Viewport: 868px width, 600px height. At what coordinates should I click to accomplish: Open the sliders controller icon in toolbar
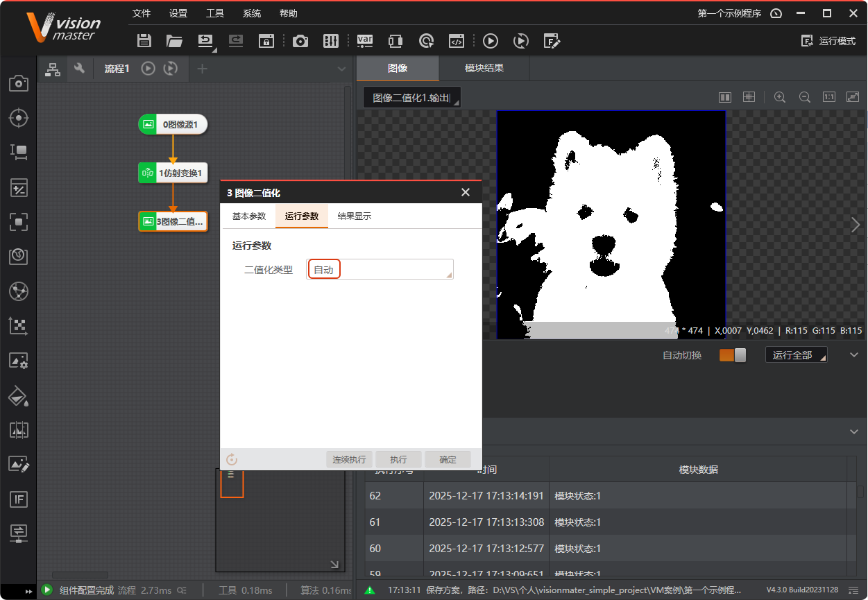click(331, 41)
